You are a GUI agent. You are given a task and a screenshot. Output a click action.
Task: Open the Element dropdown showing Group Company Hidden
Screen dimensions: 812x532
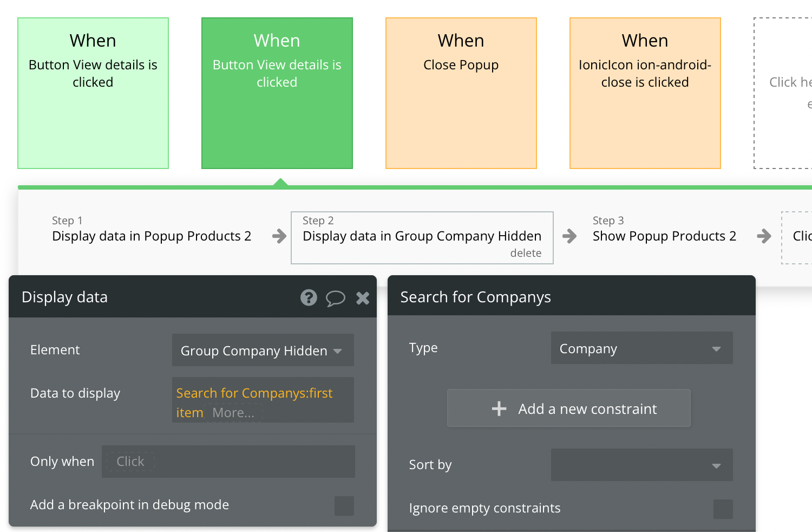point(263,350)
